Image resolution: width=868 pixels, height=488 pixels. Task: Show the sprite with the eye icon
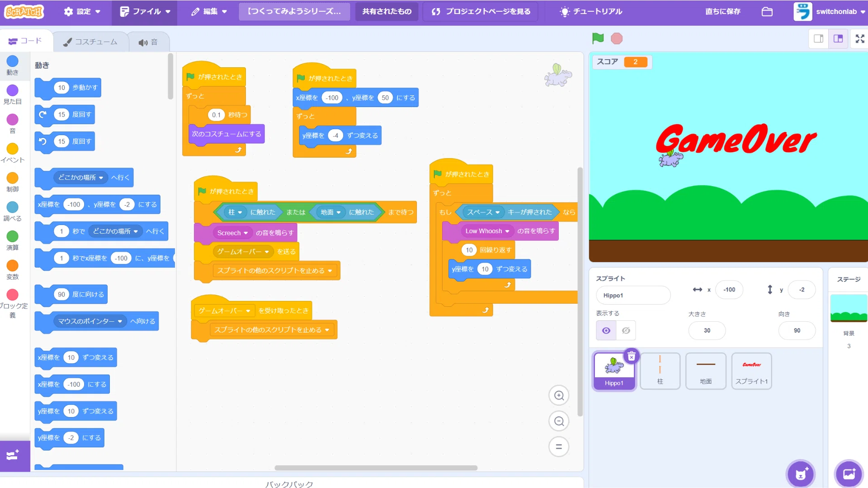click(606, 331)
